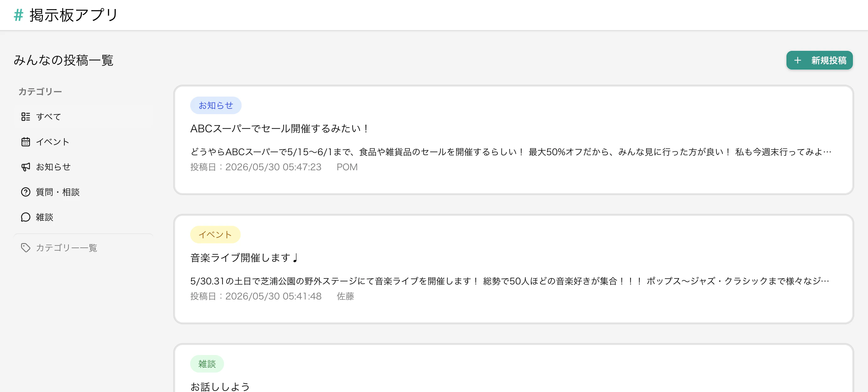The height and width of the screenshot is (392, 868).
Task: Click the カテゴリー一覧 tag icon
Action: pyautogui.click(x=26, y=248)
